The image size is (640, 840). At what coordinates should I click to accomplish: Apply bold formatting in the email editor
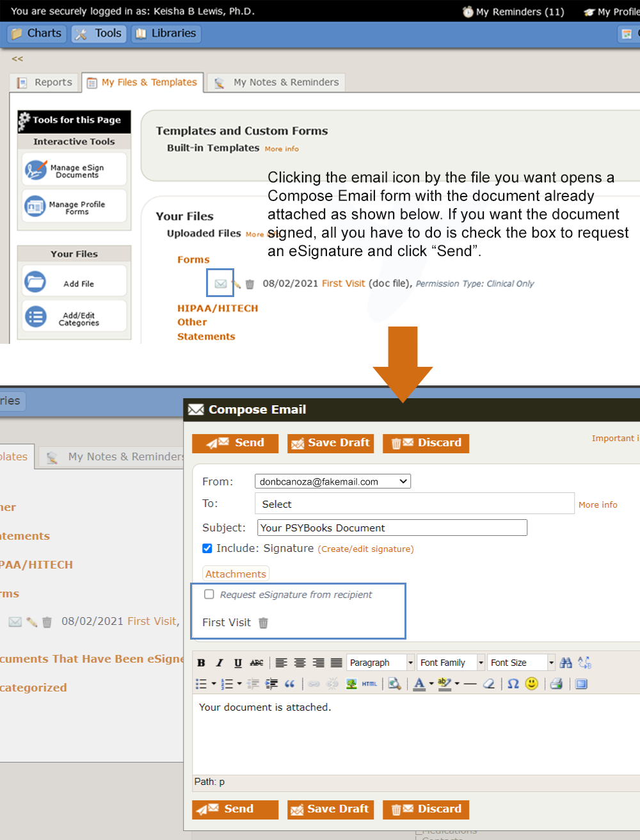201,663
